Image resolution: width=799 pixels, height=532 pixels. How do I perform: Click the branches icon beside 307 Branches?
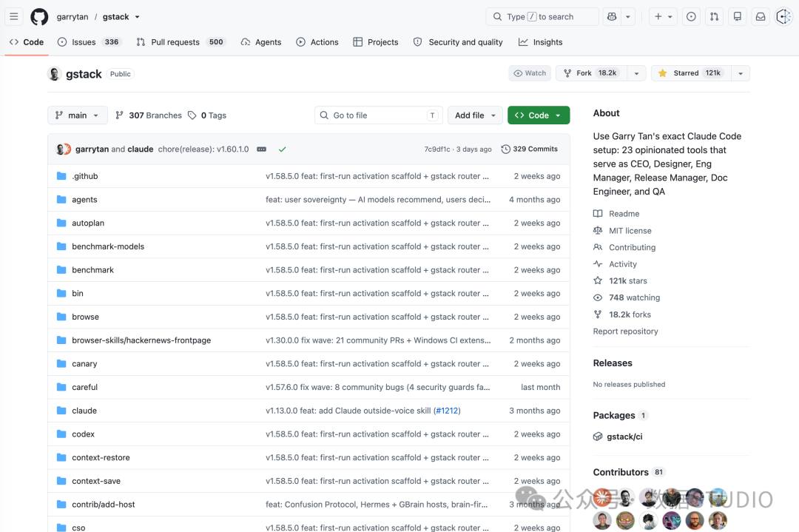[x=119, y=115]
